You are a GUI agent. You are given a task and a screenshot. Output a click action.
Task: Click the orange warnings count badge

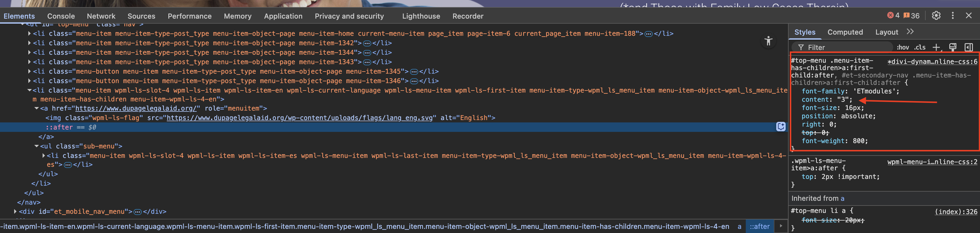click(911, 16)
